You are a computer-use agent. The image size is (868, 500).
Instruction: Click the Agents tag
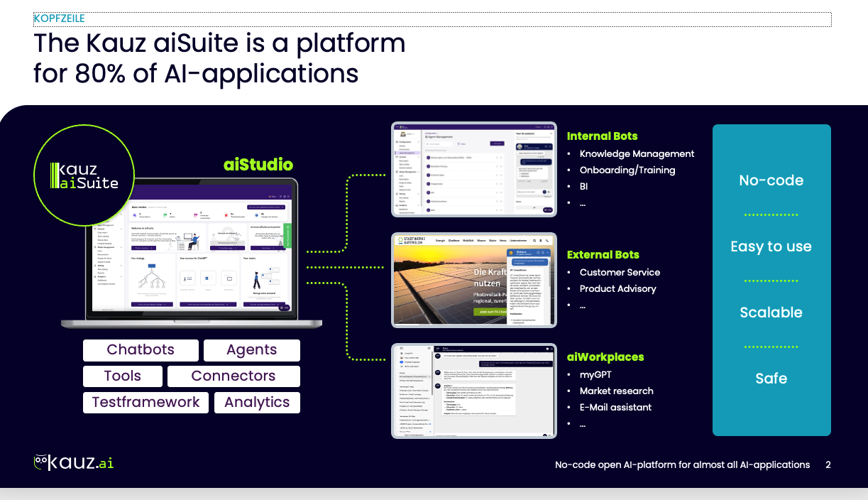coord(252,350)
